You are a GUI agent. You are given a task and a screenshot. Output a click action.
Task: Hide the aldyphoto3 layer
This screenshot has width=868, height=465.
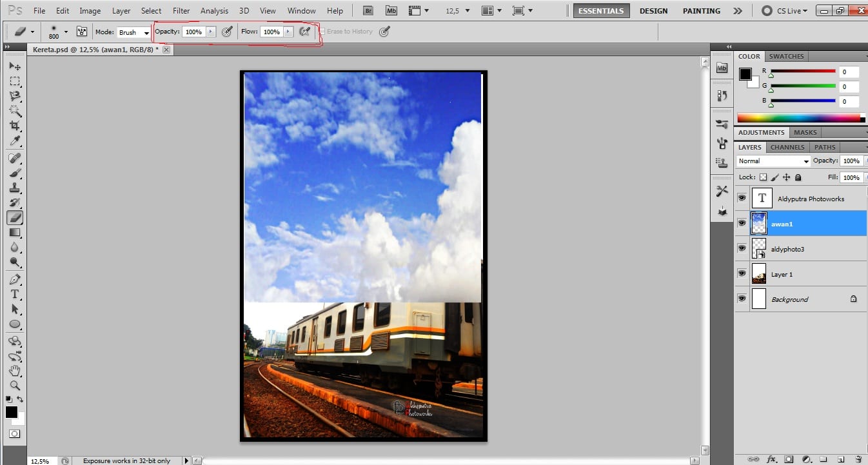[x=742, y=248]
